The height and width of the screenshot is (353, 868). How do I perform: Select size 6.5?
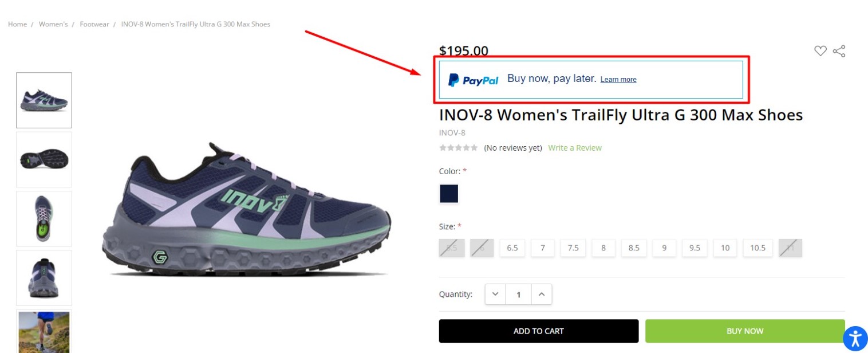point(512,248)
